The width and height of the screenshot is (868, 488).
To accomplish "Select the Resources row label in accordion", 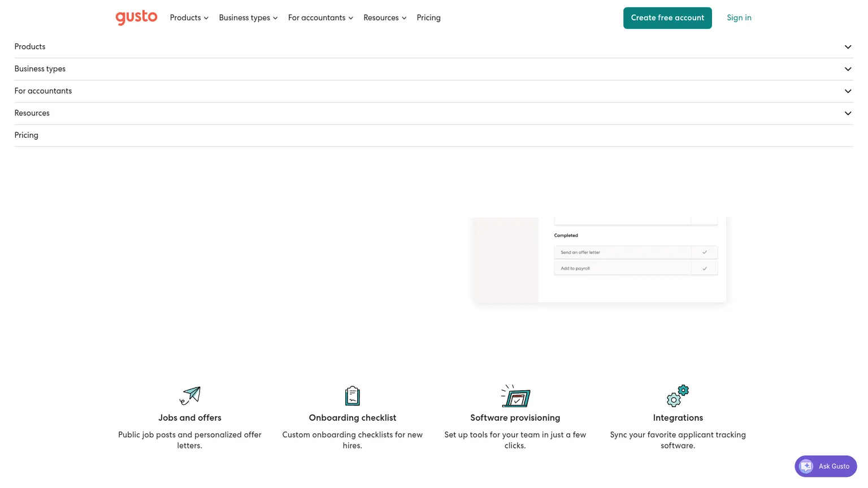I will [x=32, y=114].
